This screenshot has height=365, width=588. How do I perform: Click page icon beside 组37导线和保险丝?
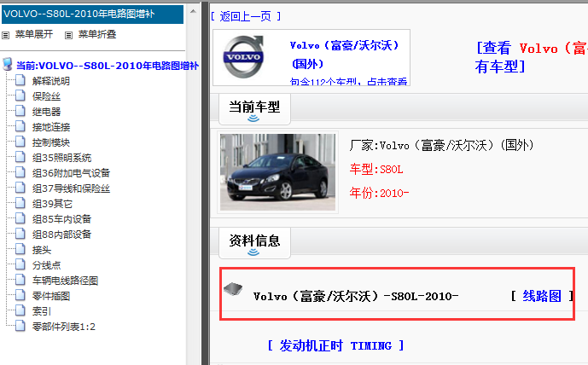[x=20, y=188]
